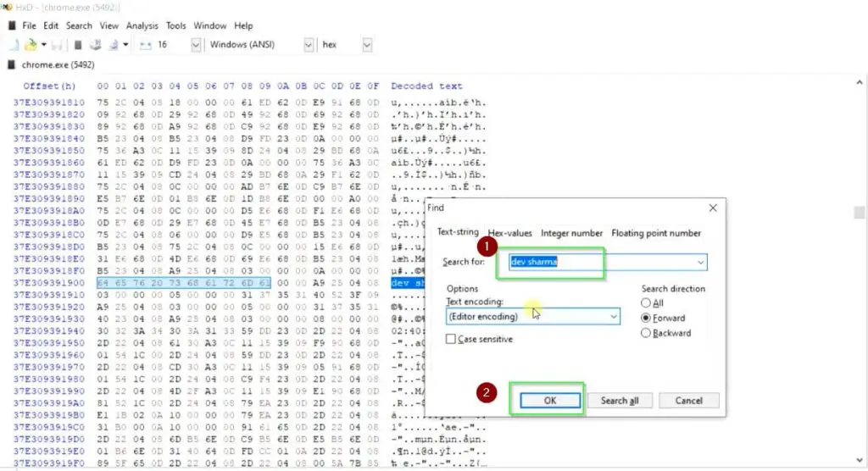This screenshot has width=868, height=471.
Task: Open the Analysis menu
Action: pyautogui.click(x=142, y=25)
